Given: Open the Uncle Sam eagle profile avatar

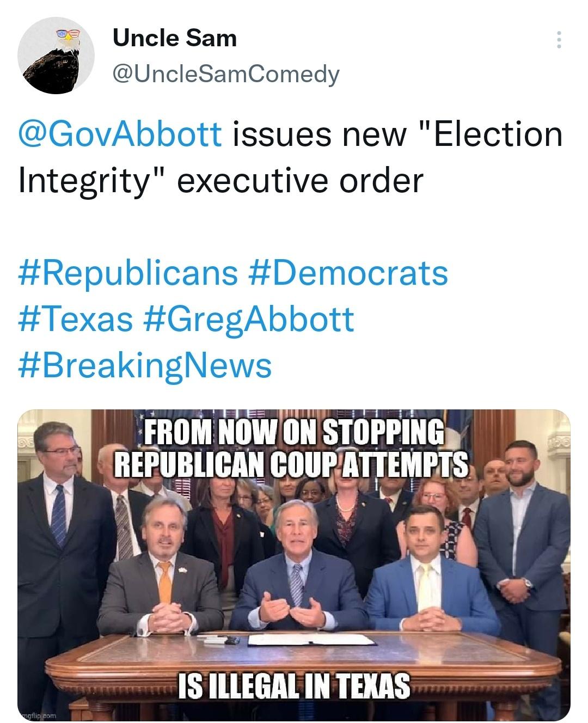Looking at the screenshot, I should pos(56,56).
